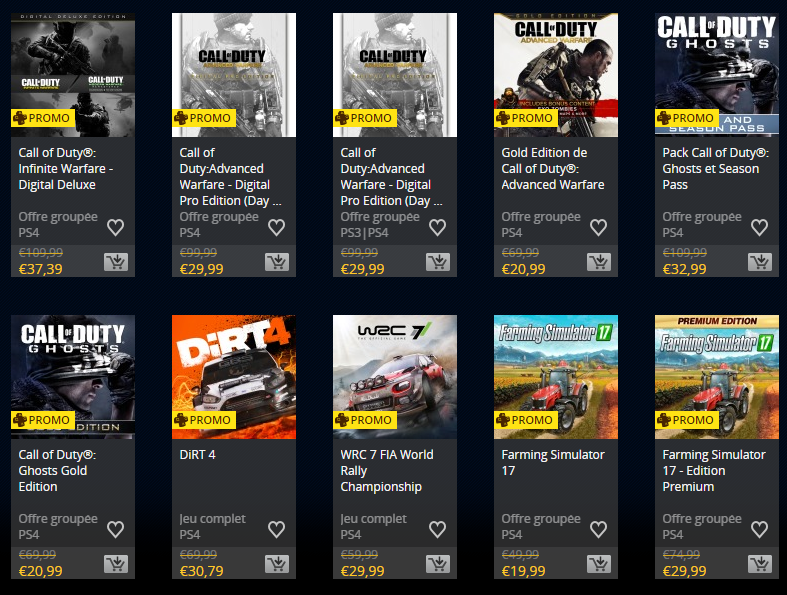This screenshot has width=787, height=595.
Task: Add Pack Ghosts et Season Pass to cart
Action: coord(760,262)
